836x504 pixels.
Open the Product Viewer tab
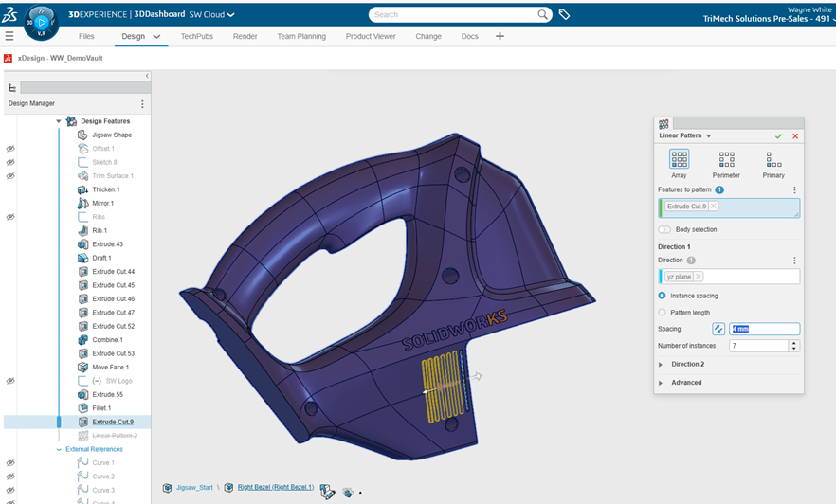[371, 36]
